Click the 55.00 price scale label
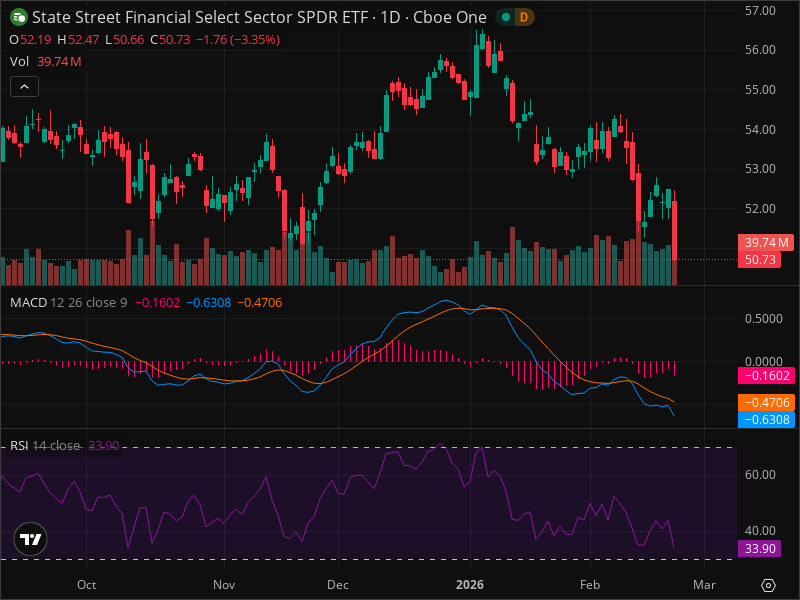The height and width of the screenshot is (600, 800). coord(760,90)
